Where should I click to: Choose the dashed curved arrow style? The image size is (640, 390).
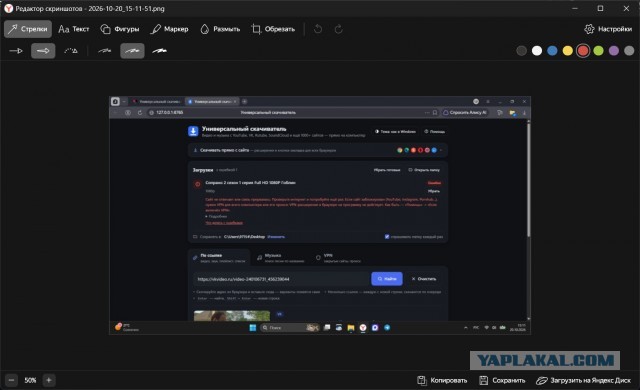(x=71, y=51)
